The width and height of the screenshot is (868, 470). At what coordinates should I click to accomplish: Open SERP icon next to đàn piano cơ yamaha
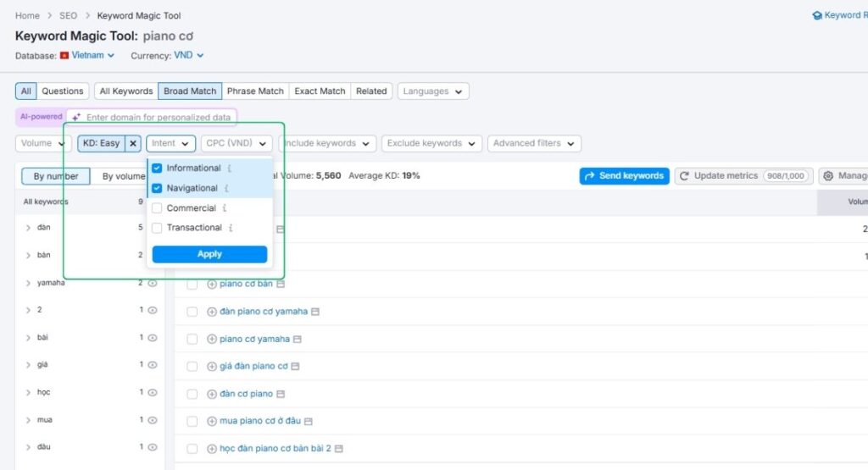pos(315,312)
